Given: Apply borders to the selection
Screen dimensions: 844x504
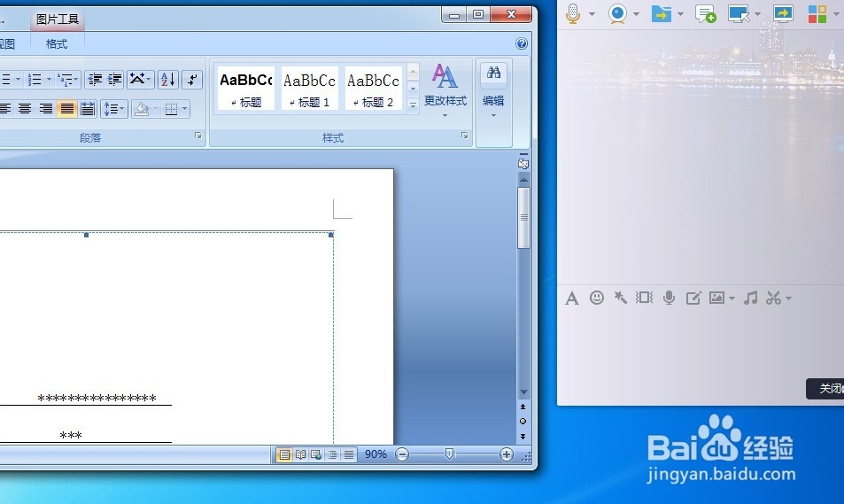Looking at the screenshot, I should coord(171,109).
